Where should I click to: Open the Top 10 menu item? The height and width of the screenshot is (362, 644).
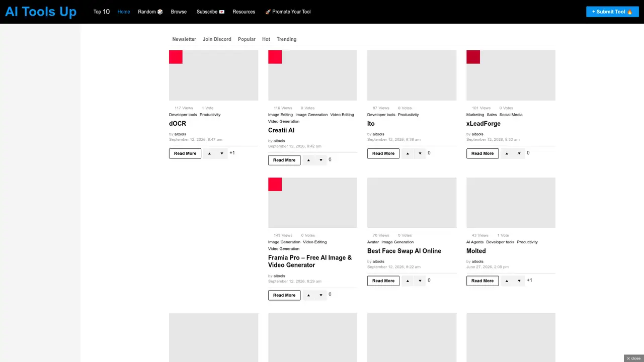(101, 12)
